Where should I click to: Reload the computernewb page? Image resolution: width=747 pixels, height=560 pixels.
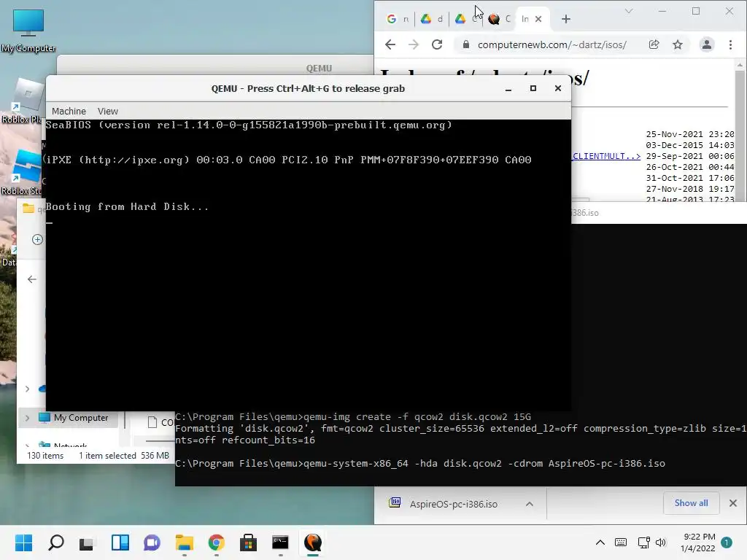tap(437, 44)
